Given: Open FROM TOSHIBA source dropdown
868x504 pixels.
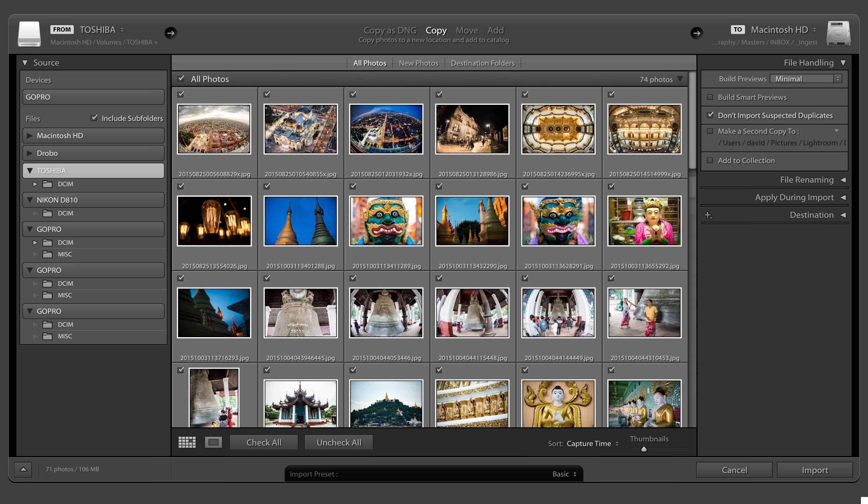Looking at the screenshot, I should coord(102,30).
